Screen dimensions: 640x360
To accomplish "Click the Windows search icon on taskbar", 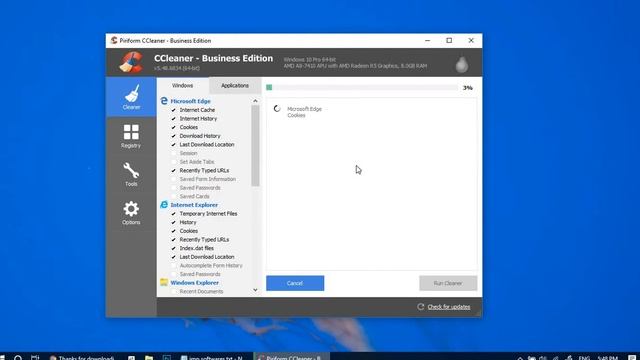I will point(18,358).
